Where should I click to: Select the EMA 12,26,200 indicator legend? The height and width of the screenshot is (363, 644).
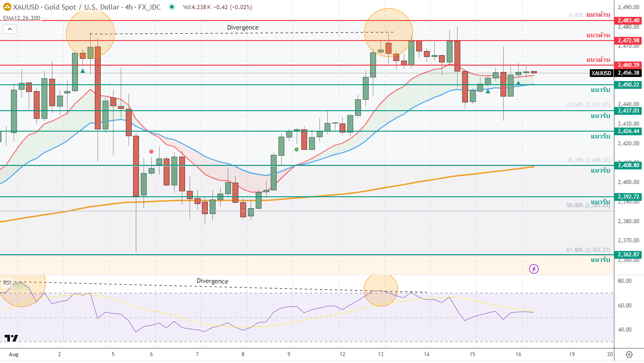pos(21,18)
